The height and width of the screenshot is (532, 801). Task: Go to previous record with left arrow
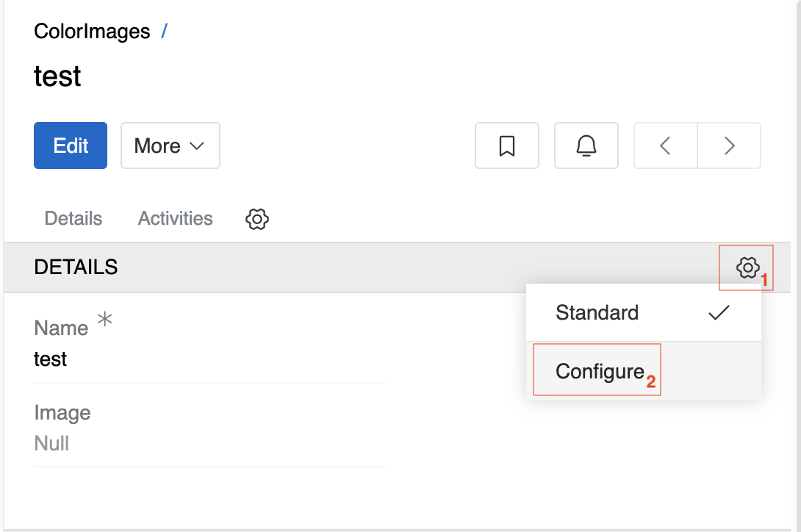[x=665, y=145]
